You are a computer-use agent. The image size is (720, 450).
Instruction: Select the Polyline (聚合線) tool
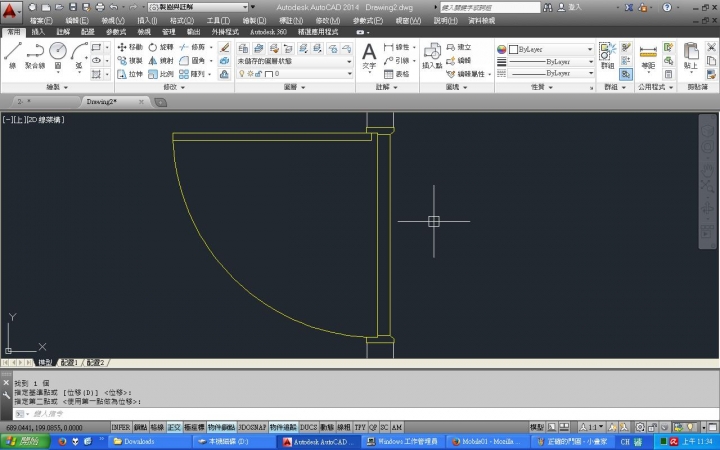coord(35,55)
